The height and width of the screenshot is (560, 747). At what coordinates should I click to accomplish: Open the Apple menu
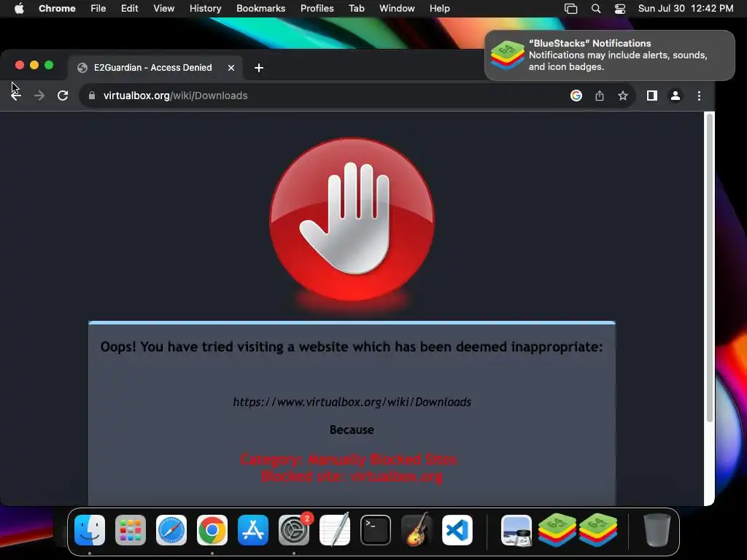tap(19, 9)
